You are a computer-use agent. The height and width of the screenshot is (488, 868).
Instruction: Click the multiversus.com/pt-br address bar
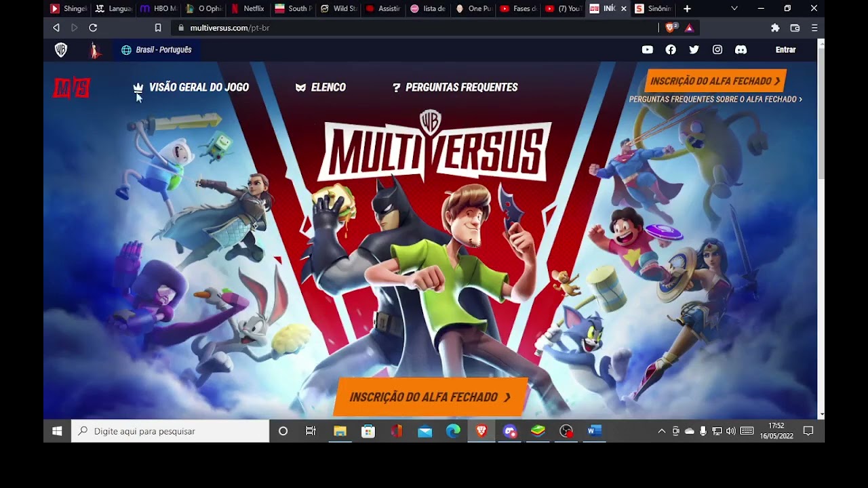point(414,28)
